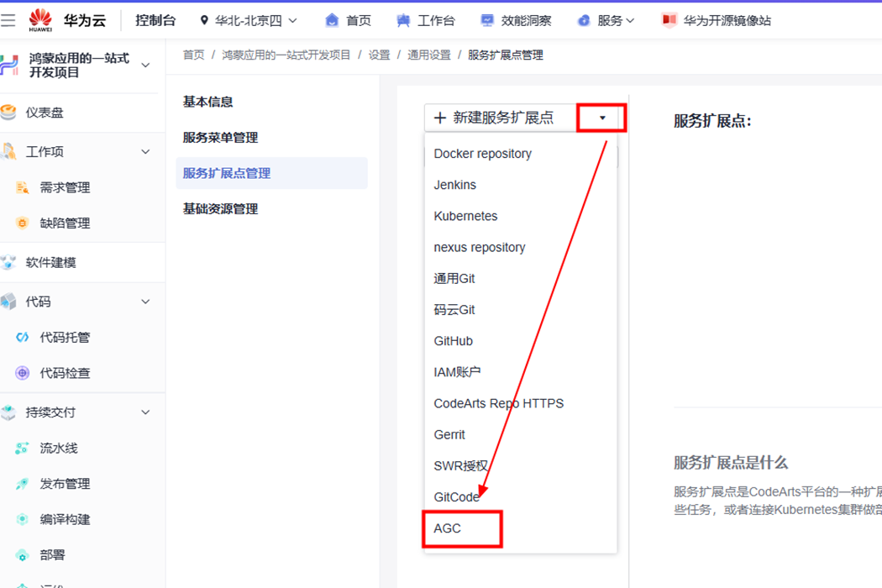Click the location pin icon by 华北-北京四
This screenshot has height=588, width=882.
(x=204, y=21)
